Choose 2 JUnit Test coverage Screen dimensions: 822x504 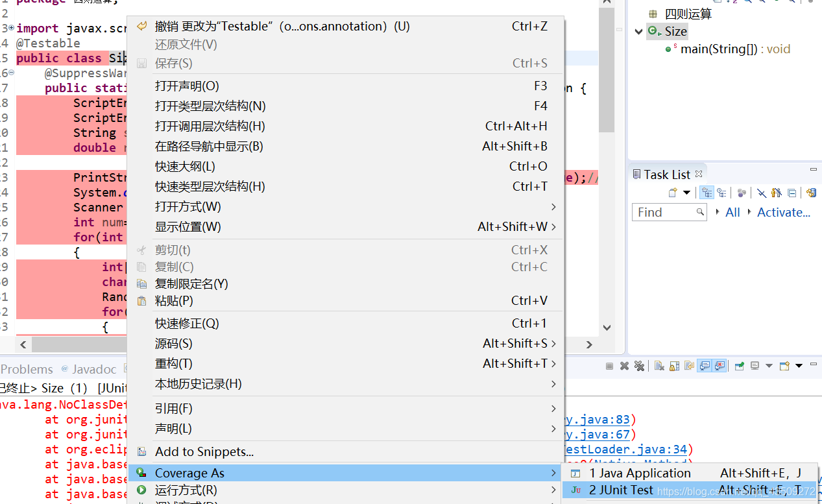(x=689, y=490)
